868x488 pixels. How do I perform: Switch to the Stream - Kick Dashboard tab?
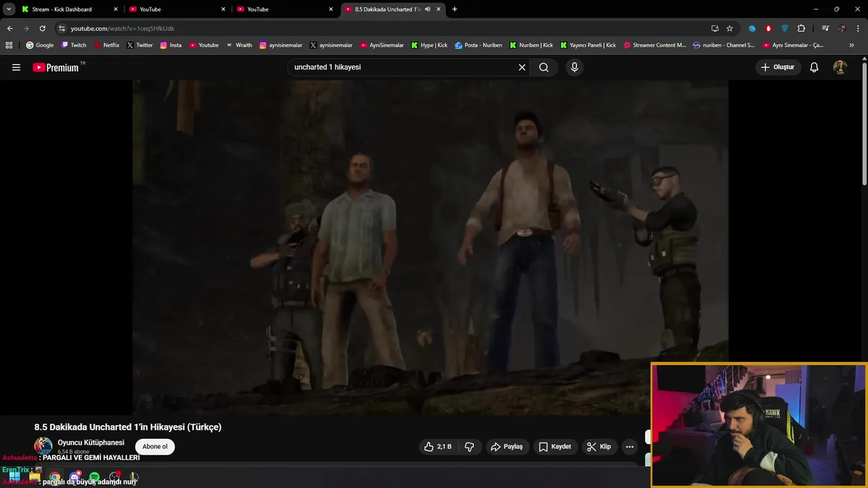click(70, 9)
